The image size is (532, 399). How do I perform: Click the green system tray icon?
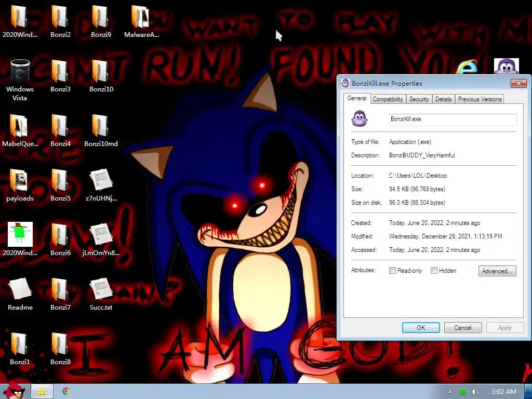(463, 392)
